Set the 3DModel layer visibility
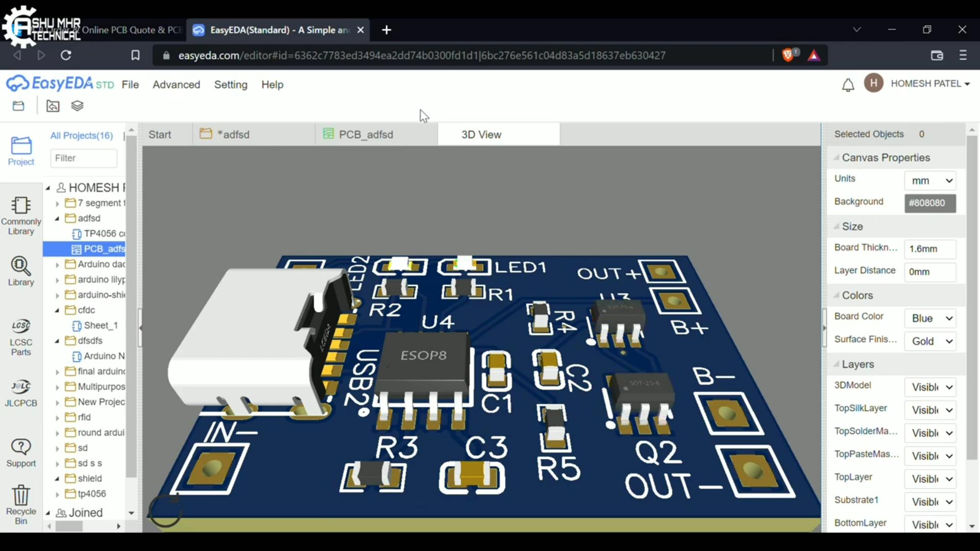The height and width of the screenshot is (551, 980). point(930,387)
